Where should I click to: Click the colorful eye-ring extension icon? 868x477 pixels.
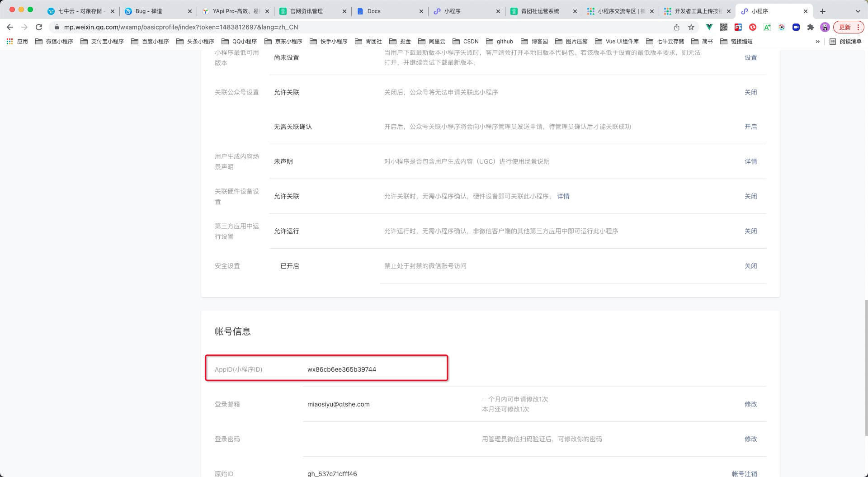click(x=782, y=27)
